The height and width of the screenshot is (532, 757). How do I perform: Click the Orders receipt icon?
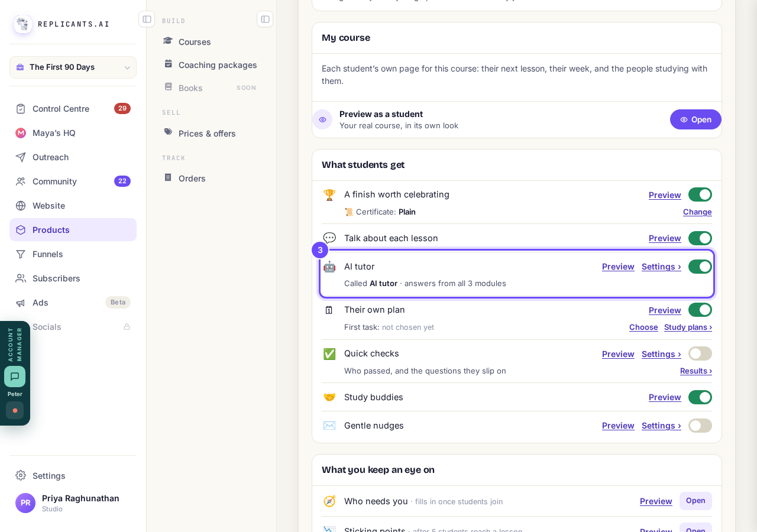169,177
